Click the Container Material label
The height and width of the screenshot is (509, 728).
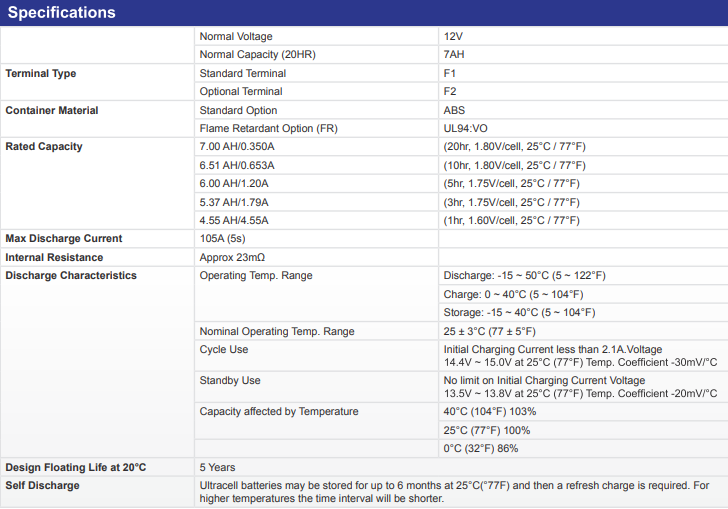pyautogui.click(x=52, y=110)
